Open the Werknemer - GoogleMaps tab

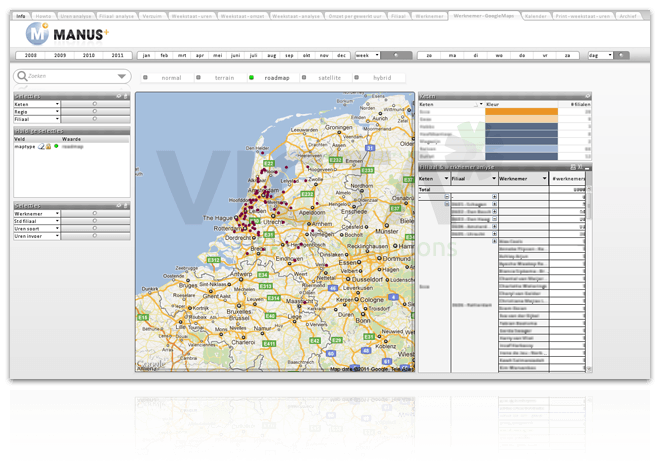click(484, 16)
